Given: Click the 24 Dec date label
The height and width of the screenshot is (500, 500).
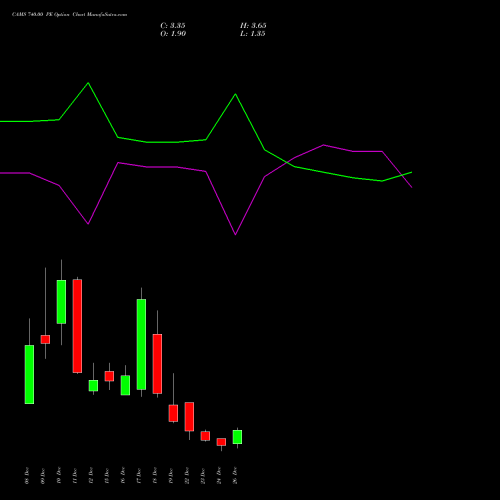Looking at the screenshot, I should pos(219,476).
